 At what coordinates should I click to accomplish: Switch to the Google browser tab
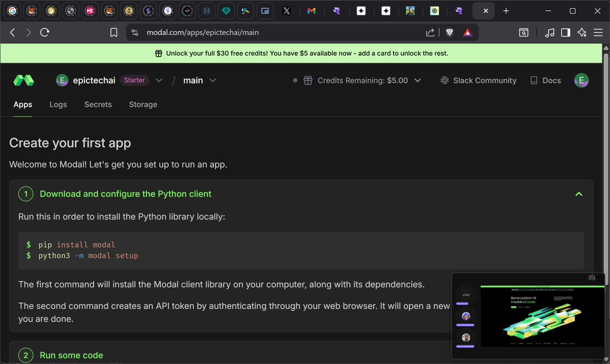[12, 11]
